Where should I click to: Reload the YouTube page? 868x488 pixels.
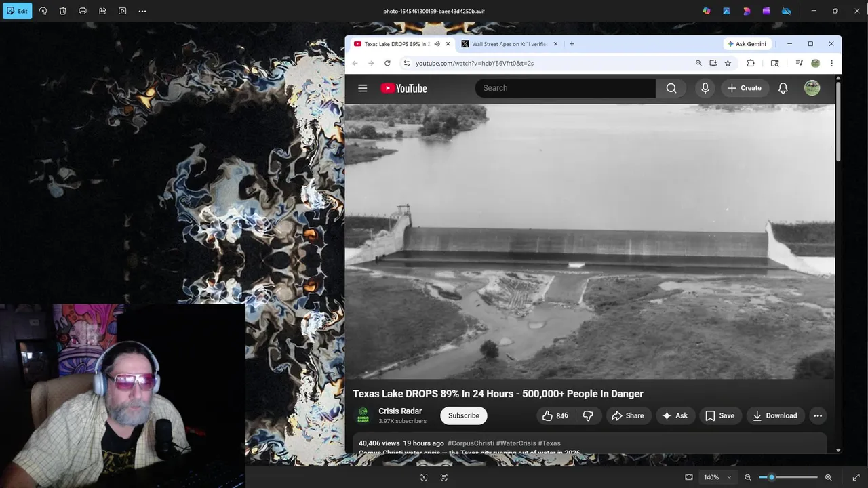point(387,63)
